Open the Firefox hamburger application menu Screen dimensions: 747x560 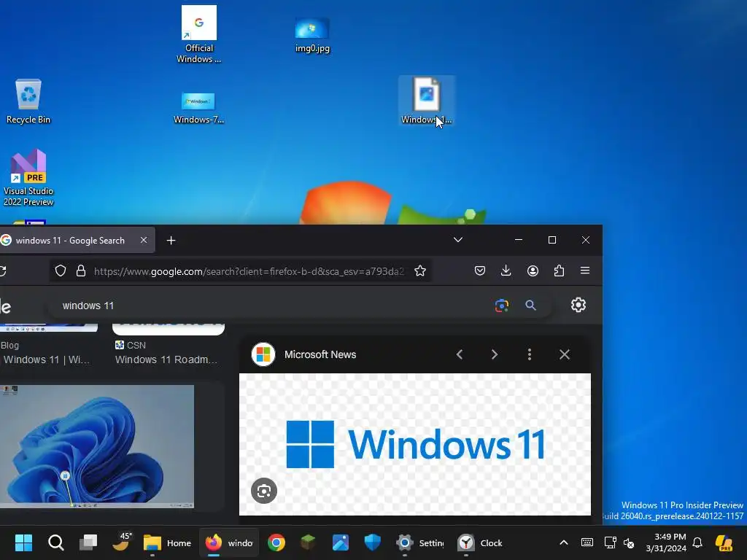coord(585,271)
